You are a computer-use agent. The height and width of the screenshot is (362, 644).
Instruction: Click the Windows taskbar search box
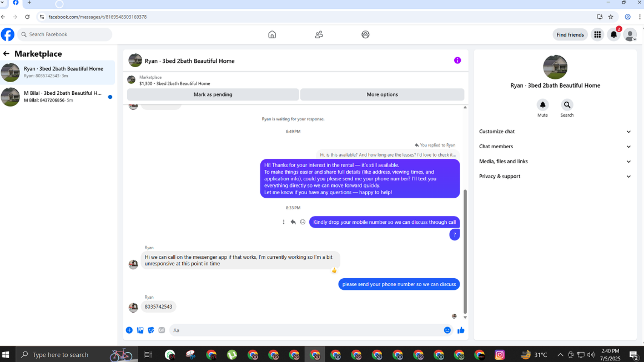(77, 355)
